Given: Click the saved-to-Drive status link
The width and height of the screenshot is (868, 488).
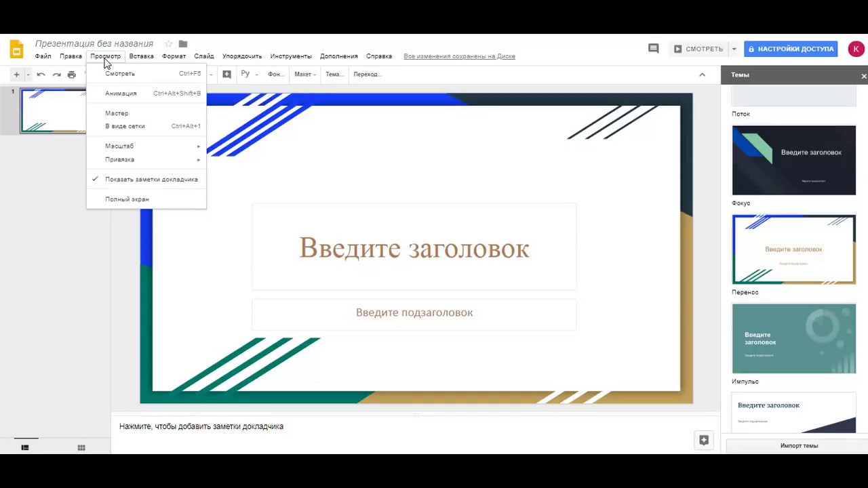Looking at the screenshot, I should coord(459,56).
